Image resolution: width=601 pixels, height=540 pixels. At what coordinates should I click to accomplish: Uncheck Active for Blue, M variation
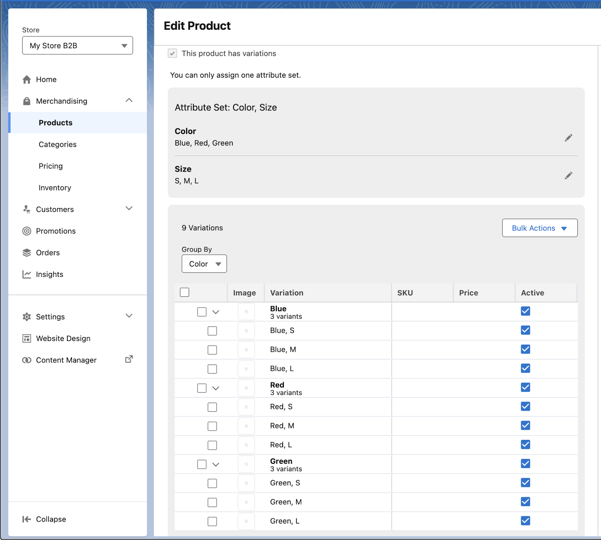click(x=525, y=350)
